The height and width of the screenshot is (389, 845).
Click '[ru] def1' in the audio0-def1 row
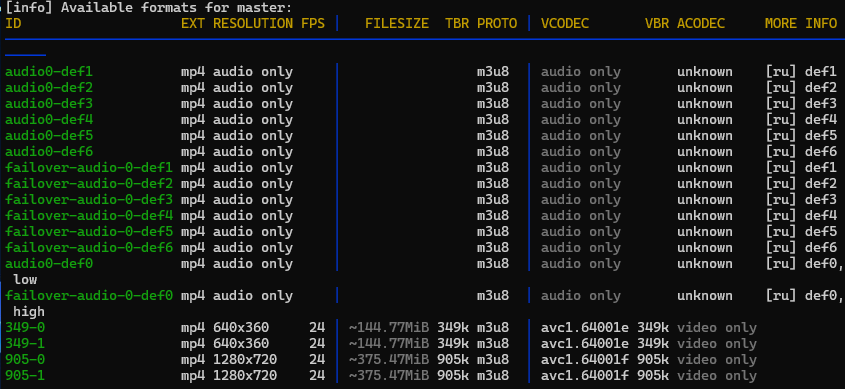tap(801, 72)
